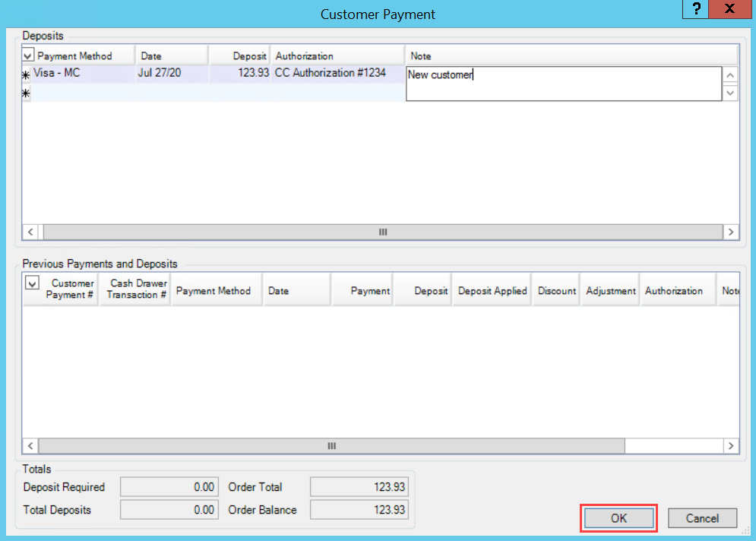
Task: Open Previous Payments grid column chooser dropdown
Action: 32,283
